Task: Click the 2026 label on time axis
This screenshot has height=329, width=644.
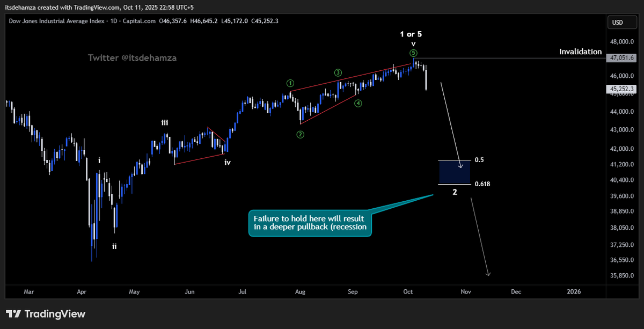Action: pos(574,292)
